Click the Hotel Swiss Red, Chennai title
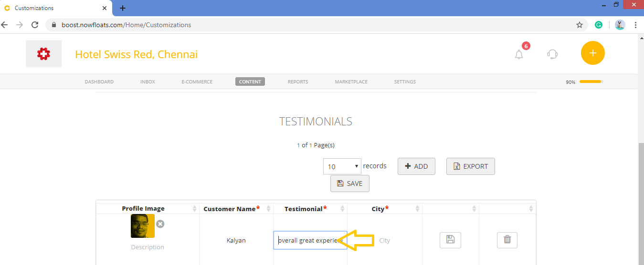 coord(137,54)
